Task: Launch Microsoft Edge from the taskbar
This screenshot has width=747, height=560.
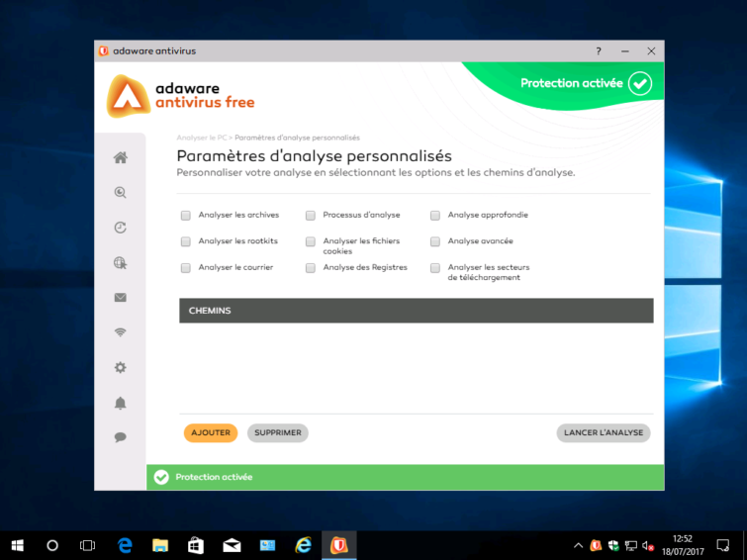Action: point(125,545)
